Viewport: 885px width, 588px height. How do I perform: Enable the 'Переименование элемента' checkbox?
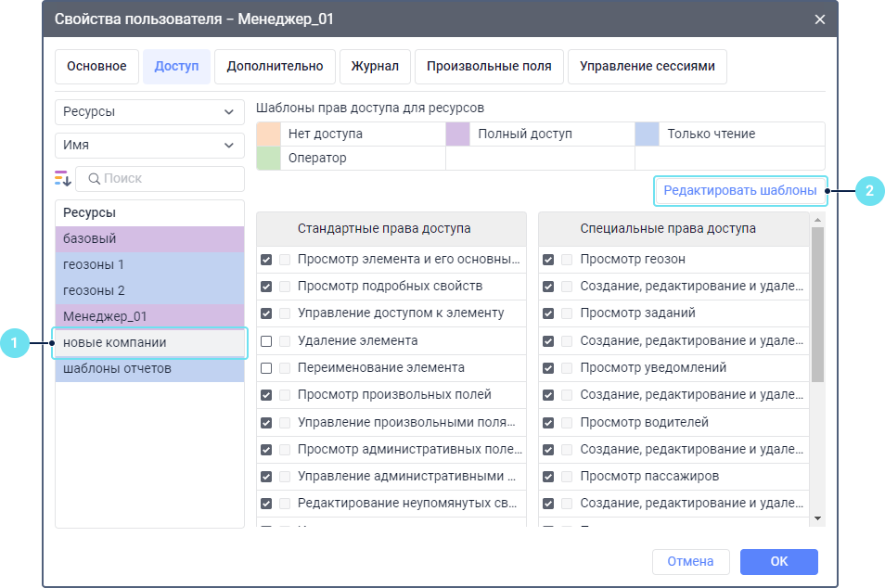coord(267,368)
